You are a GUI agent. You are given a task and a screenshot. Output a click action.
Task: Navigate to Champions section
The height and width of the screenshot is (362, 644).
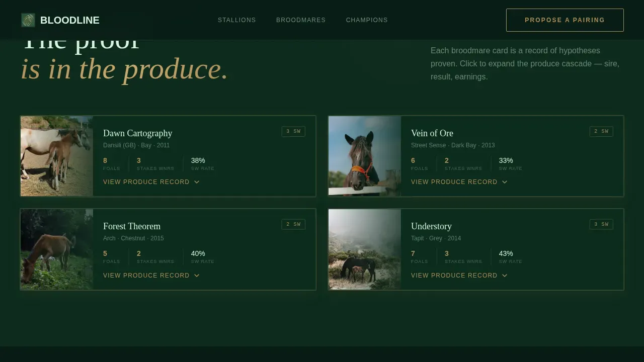pyautogui.click(x=367, y=20)
